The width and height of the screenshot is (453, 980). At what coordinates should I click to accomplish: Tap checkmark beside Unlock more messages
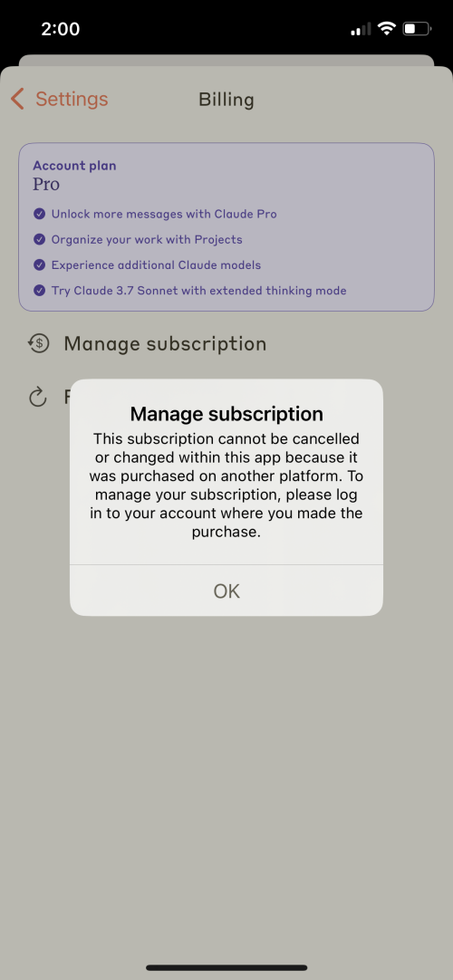click(39, 214)
